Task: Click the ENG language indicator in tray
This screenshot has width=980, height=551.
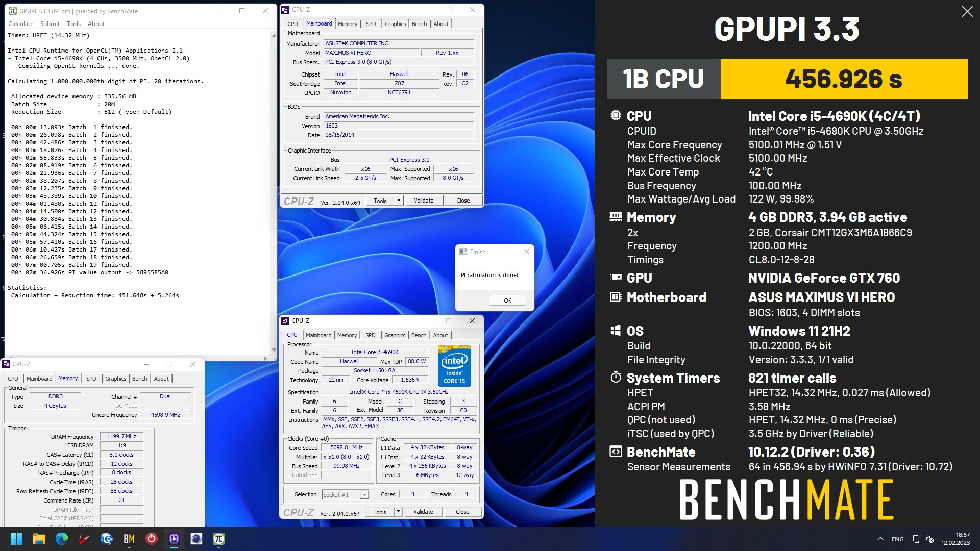Action: pyautogui.click(x=897, y=539)
